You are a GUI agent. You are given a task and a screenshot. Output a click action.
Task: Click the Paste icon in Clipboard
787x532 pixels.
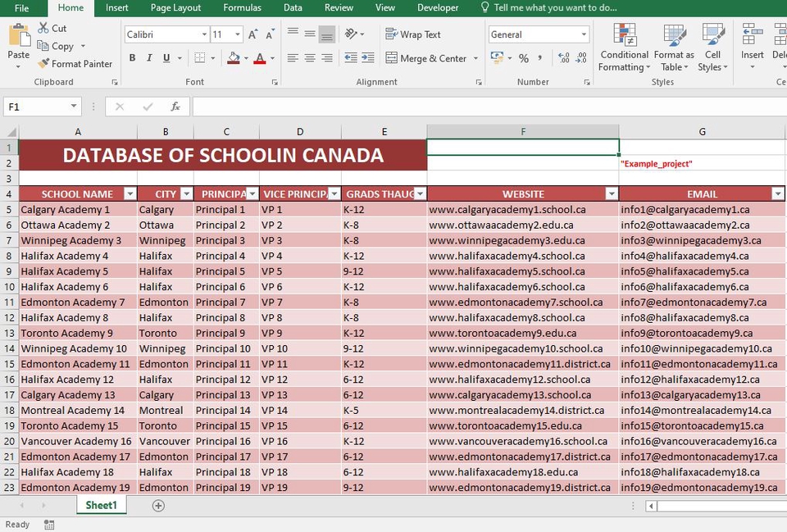point(18,38)
